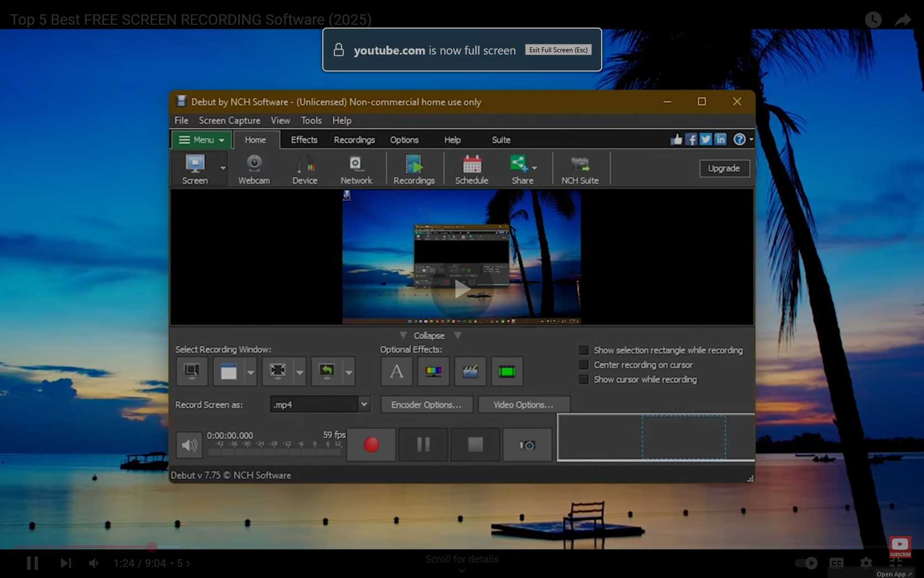The width and height of the screenshot is (924, 578).
Task: Pick the Network capture source
Action: (x=356, y=169)
